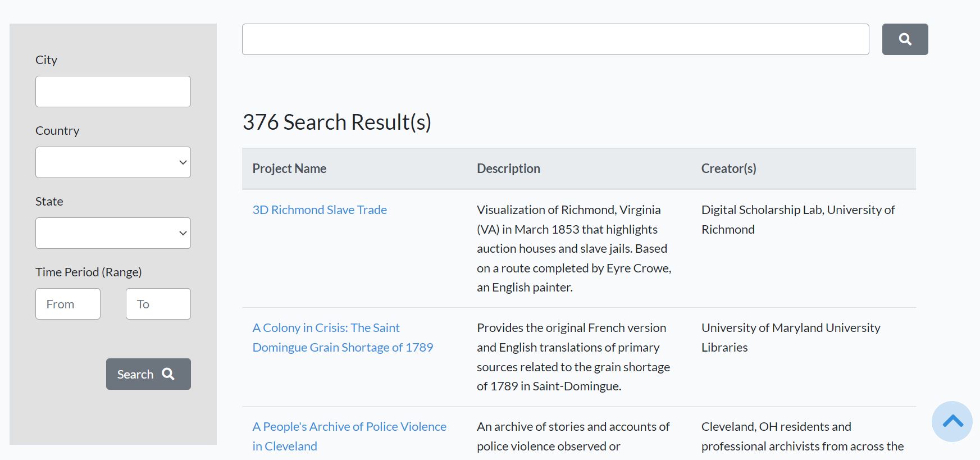Viewport: 980px width, 460px height.
Task: Click the Time Period (Range) label
Action: [88, 271]
